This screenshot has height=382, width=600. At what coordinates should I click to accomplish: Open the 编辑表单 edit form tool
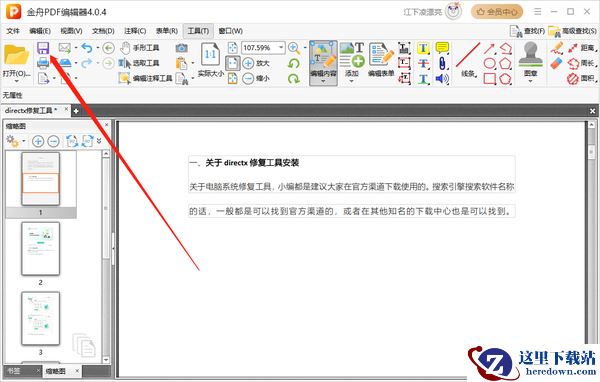[381, 59]
